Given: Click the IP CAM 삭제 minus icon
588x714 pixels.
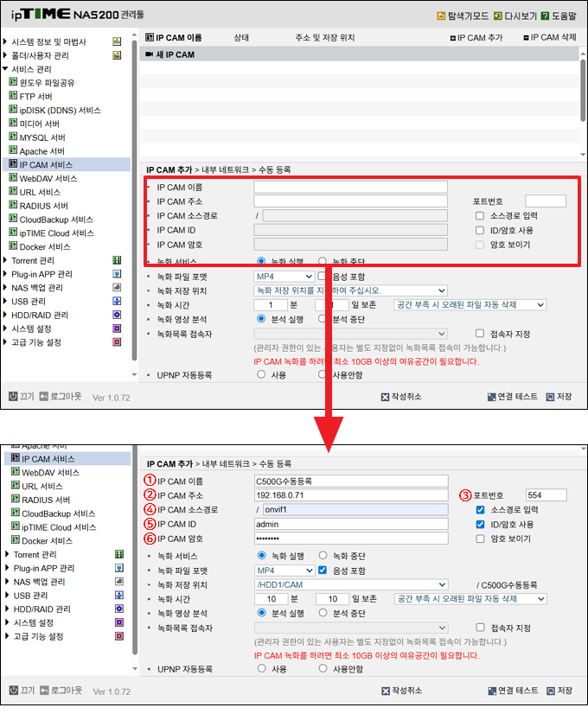Looking at the screenshot, I should click(526, 38).
